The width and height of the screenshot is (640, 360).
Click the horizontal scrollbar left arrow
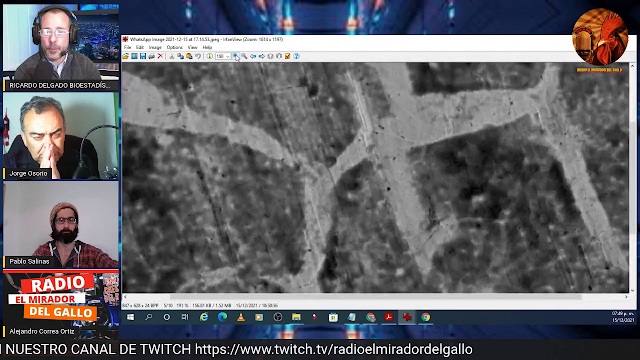coord(125,297)
